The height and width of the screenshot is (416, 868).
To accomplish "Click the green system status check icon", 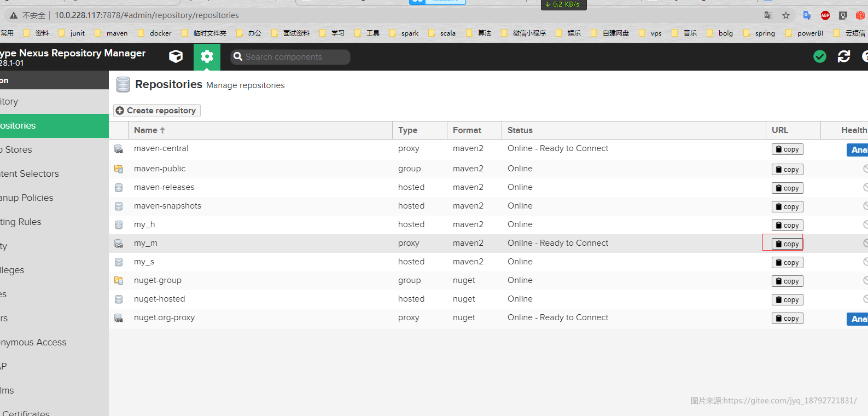I will pyautogui.click(x=819, y=56).
